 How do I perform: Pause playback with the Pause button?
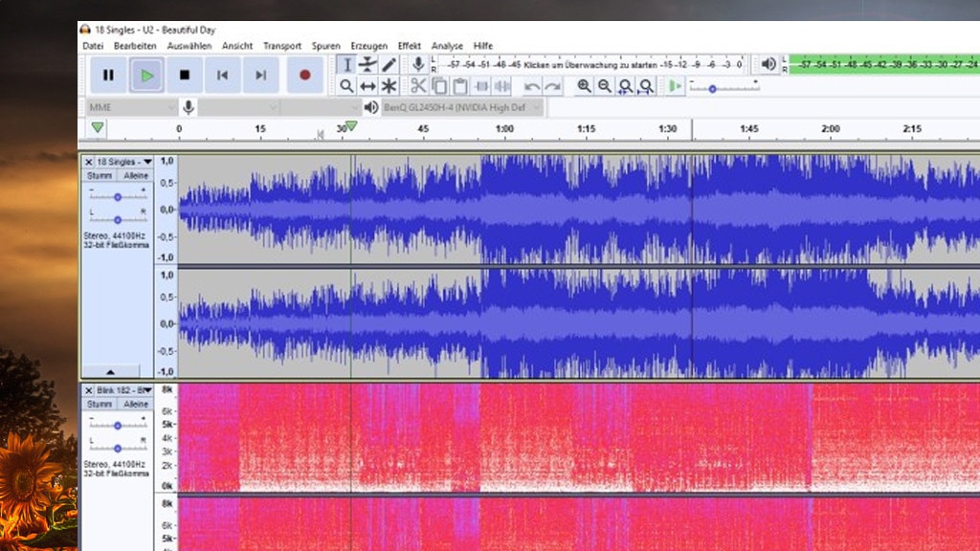tap(108, 75)
